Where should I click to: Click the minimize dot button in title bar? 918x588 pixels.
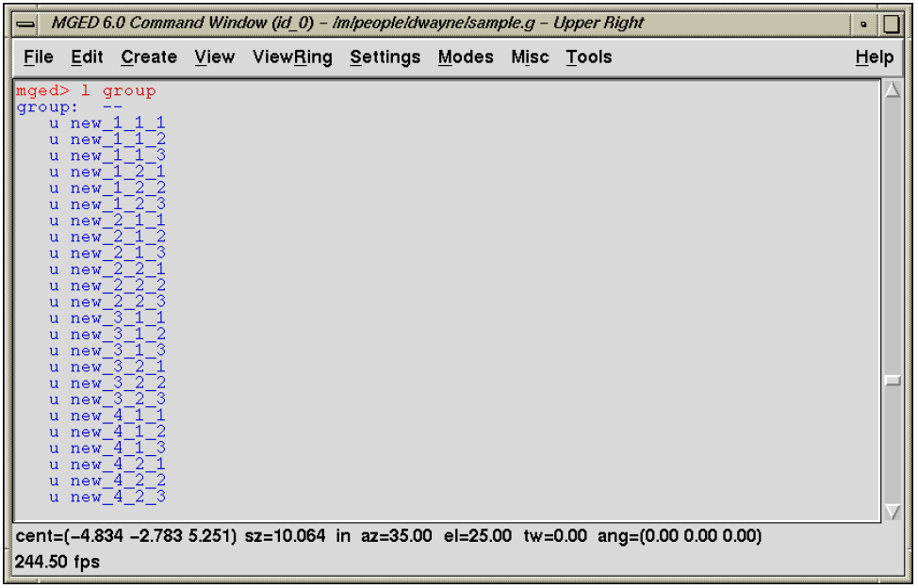pos(863,24)
